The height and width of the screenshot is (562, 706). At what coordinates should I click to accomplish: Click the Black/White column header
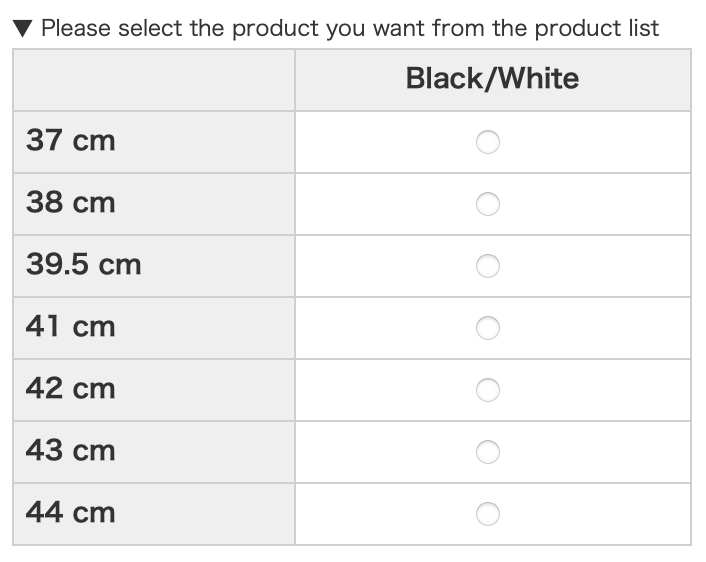492,79
